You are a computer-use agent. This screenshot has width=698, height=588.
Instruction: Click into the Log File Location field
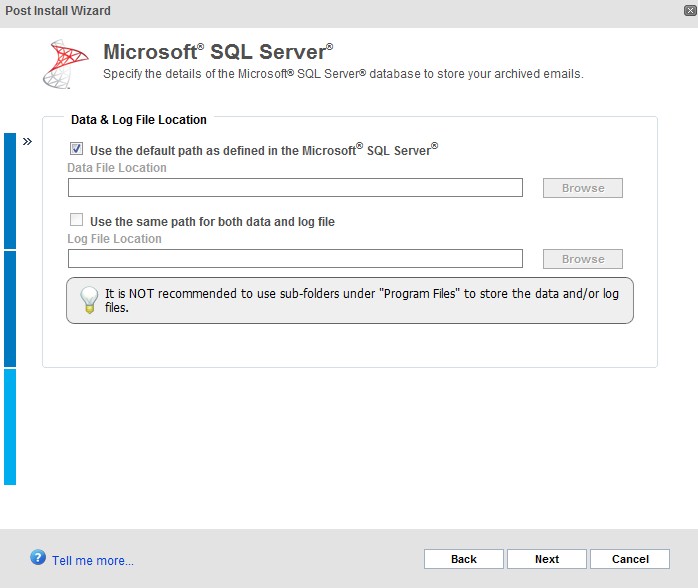click(295, 259)
